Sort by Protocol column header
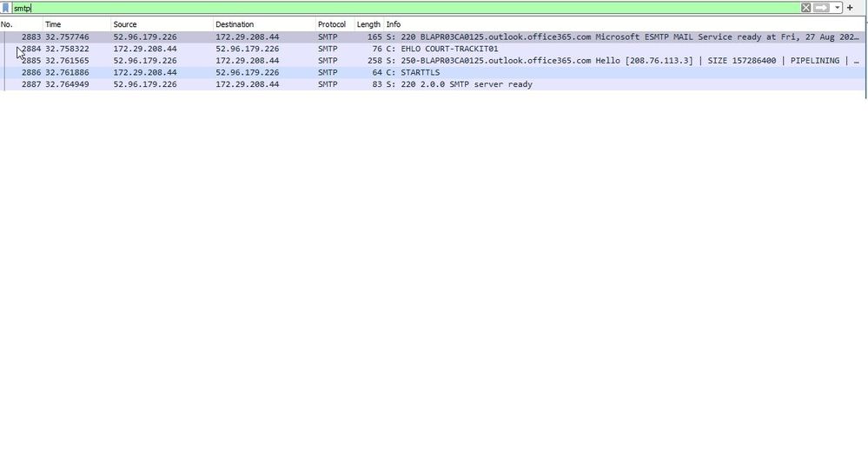The image size is (868, 451). click(335, 24)
